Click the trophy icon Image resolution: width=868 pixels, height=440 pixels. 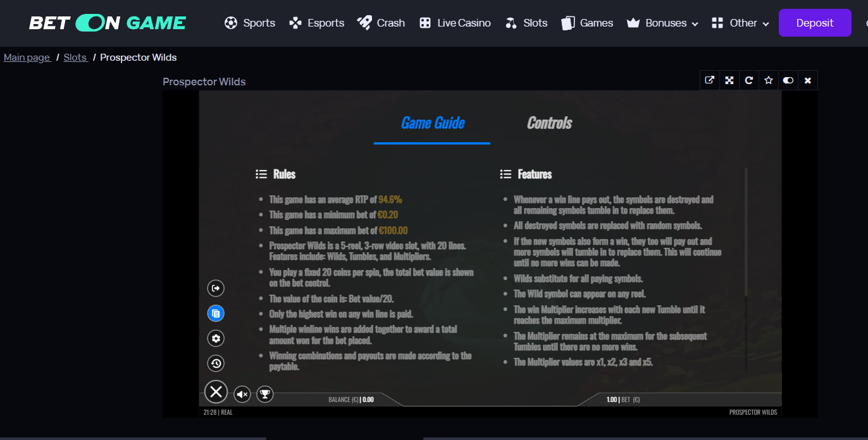pyautogui.click(x=265, y=394)
